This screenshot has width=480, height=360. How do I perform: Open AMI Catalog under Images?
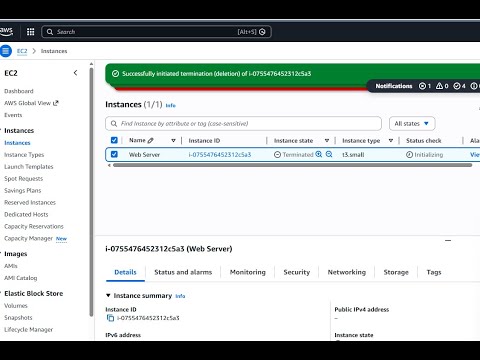pos(21,278)
